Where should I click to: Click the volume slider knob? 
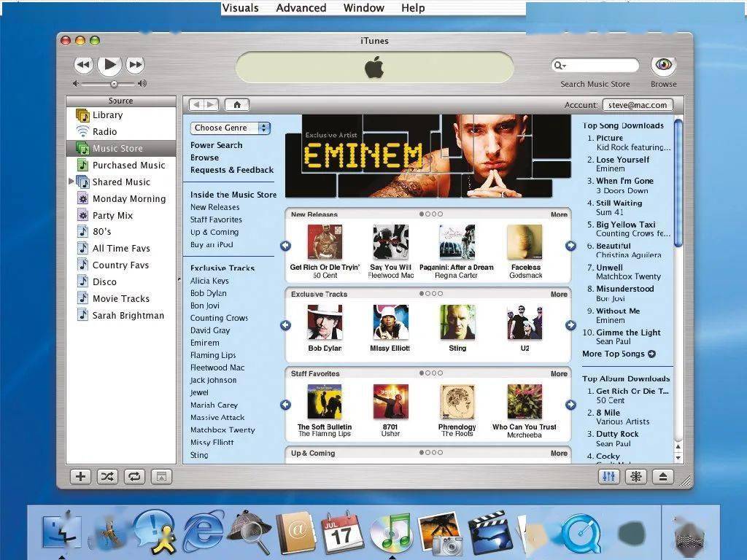(x=114, y=84)
